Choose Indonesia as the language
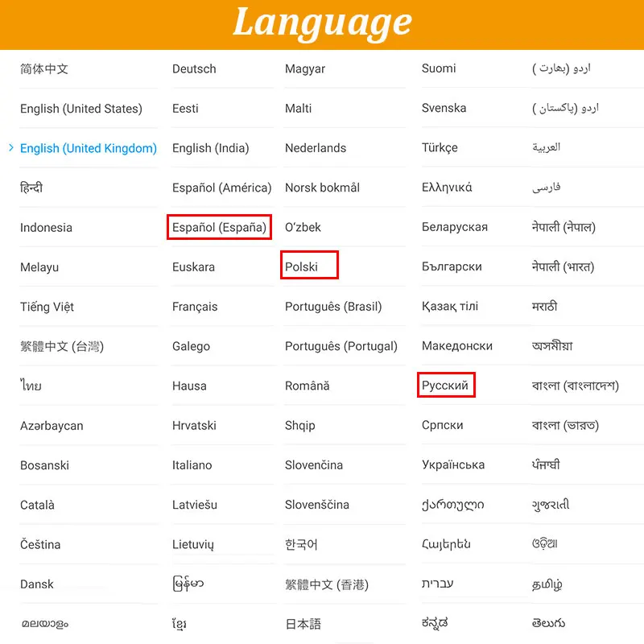This screenshot has width=644, height=644. click(46, 228)
